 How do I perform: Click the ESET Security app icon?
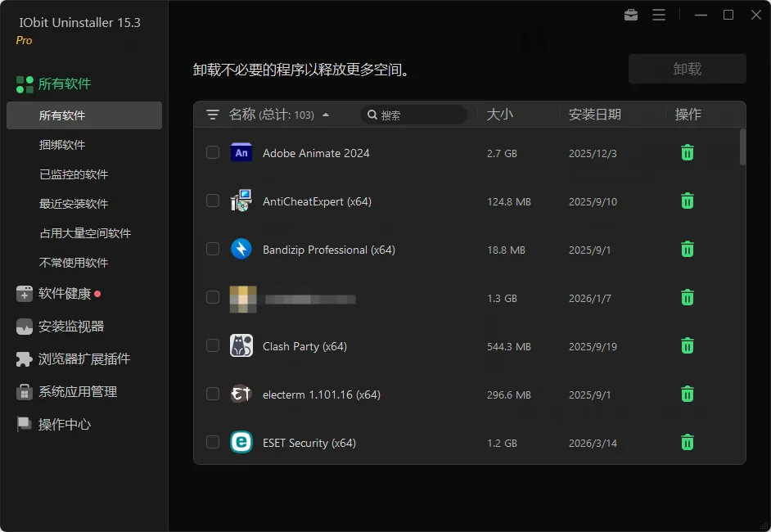point(241,442)
